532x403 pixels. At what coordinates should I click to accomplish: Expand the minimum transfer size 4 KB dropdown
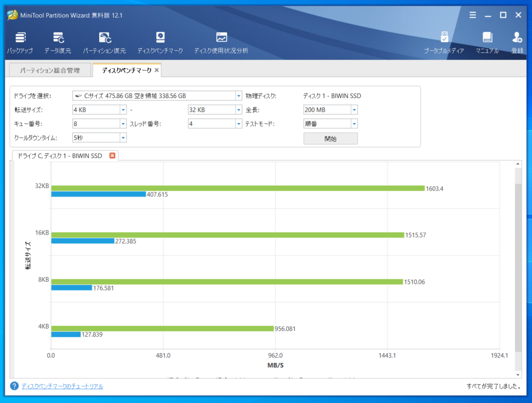pyautogui.click(x=122, y=109)
